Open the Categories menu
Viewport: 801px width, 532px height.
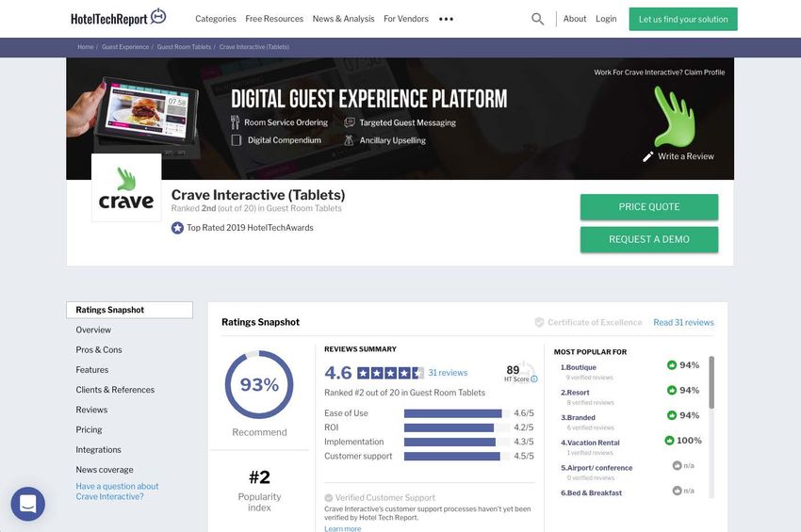tap(216, 19)
